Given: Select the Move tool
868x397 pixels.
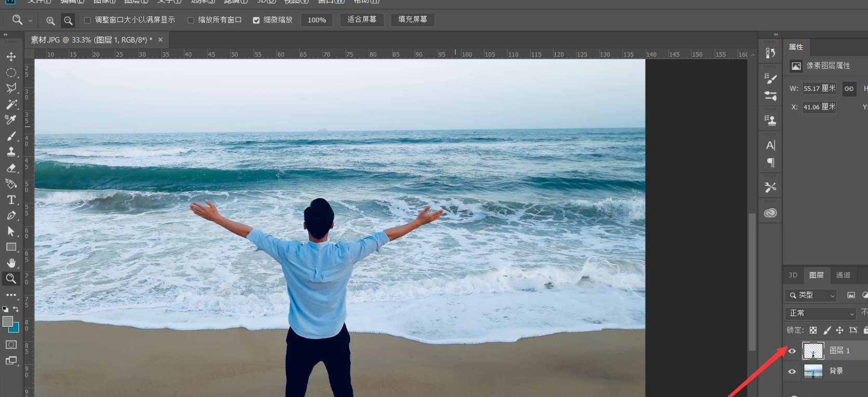Looking at the screenshot, I should [11, 57].
